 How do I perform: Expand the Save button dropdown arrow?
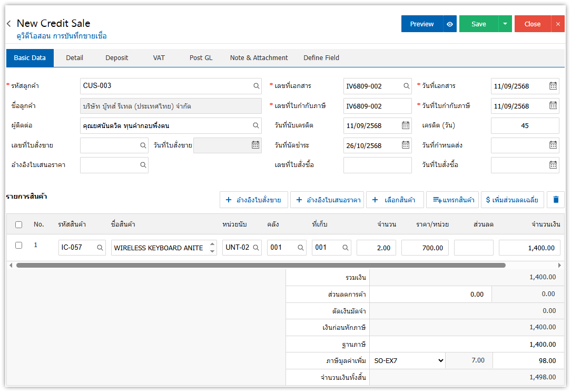(x=505, y=24)
